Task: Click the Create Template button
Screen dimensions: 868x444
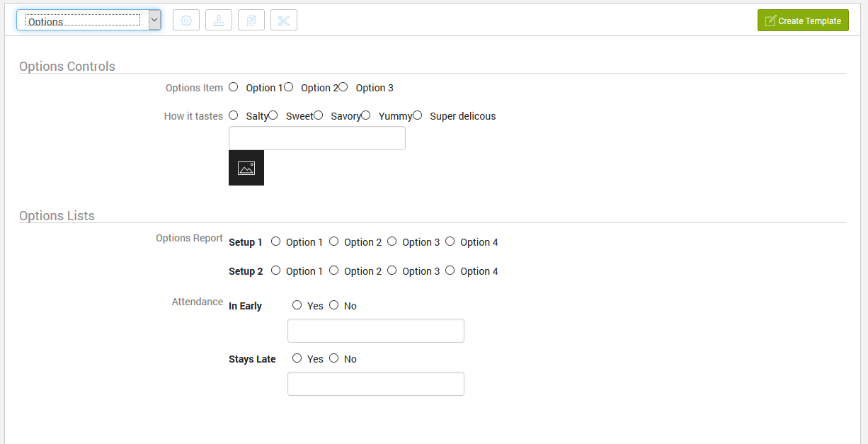Action: pyautogui.click(x=803, y=21)
